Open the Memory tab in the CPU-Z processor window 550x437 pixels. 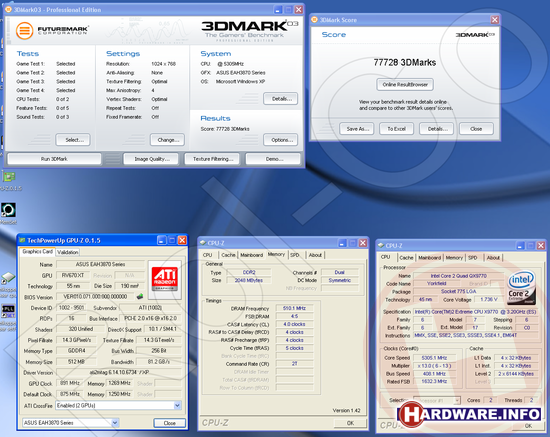pyautogui.click(x=454, y=257)
